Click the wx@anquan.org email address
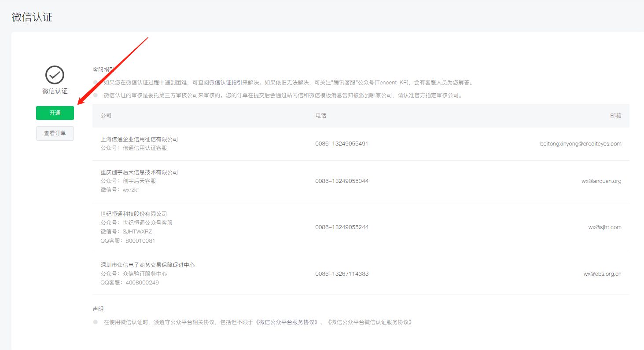This screenshot has height=350, width=644. pyautogui.click(x=601, y=181)
